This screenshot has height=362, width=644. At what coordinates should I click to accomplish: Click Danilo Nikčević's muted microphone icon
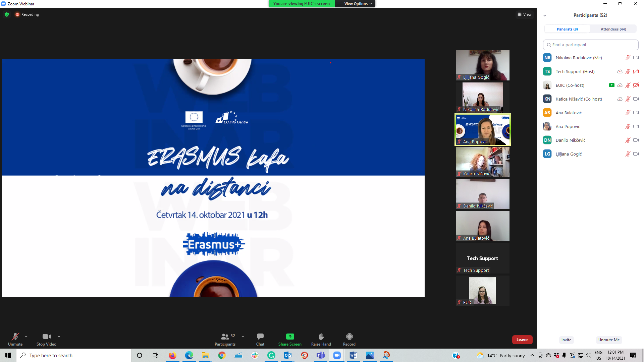[628, 140]
